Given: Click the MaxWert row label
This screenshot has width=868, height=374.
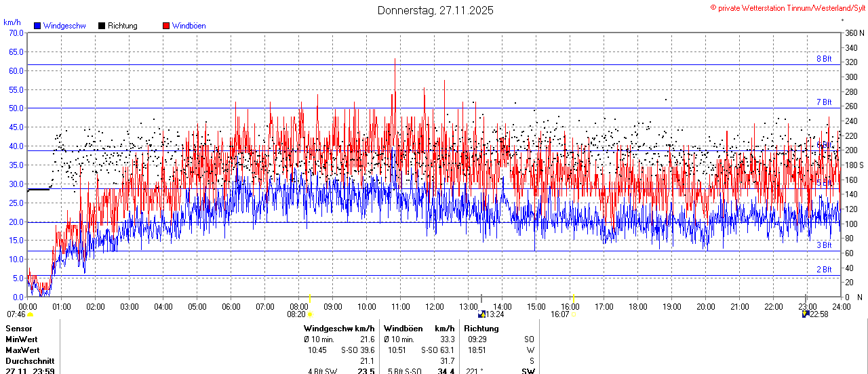Looking at the screenshot, I should point(22,350).
